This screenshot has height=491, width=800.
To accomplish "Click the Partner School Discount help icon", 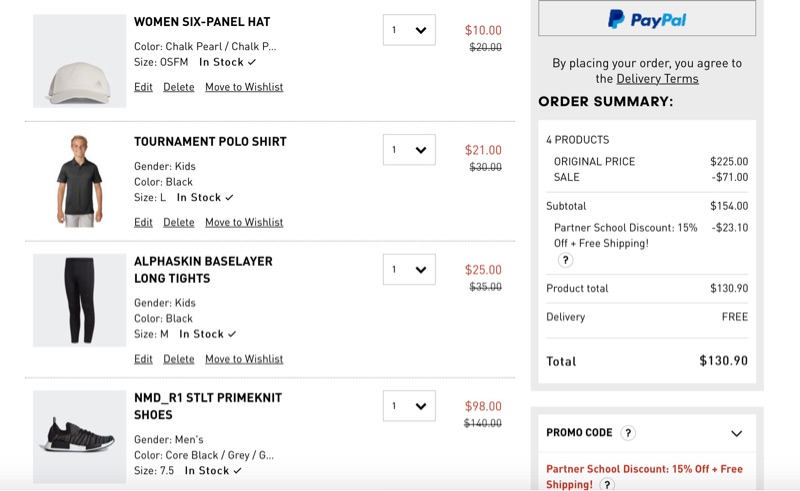I will pos(565,260).
